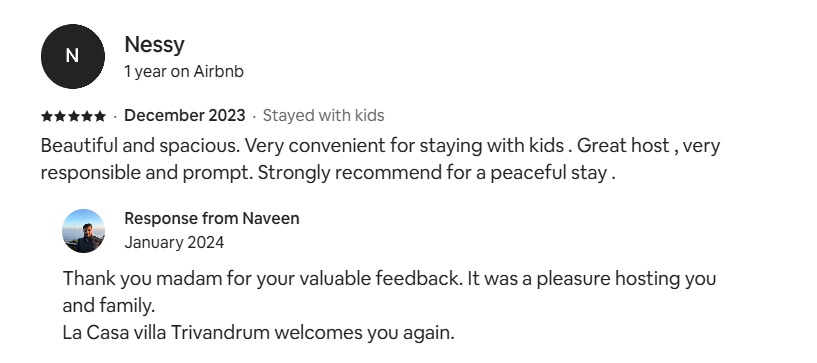Screen dimensions: 817x363
Task: Open reviewer name Nessy
Action: 154,45
